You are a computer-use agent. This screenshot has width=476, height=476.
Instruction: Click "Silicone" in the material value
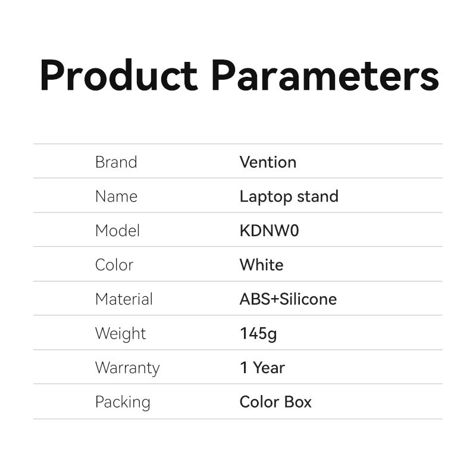[x=308, y=299]
